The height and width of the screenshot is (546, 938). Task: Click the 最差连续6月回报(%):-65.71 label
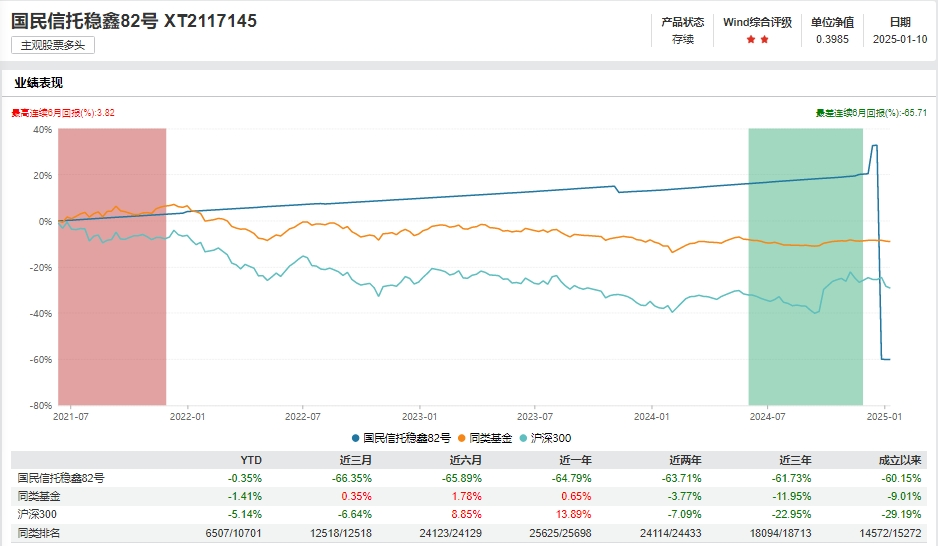pyautogui.click(x=871, y=112)
